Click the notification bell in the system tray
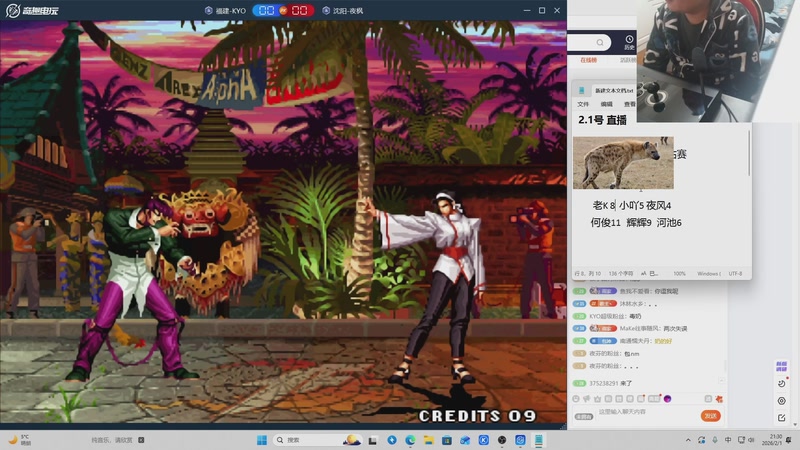The height and width of the screenshot is (450, 800). coord(789,440)
